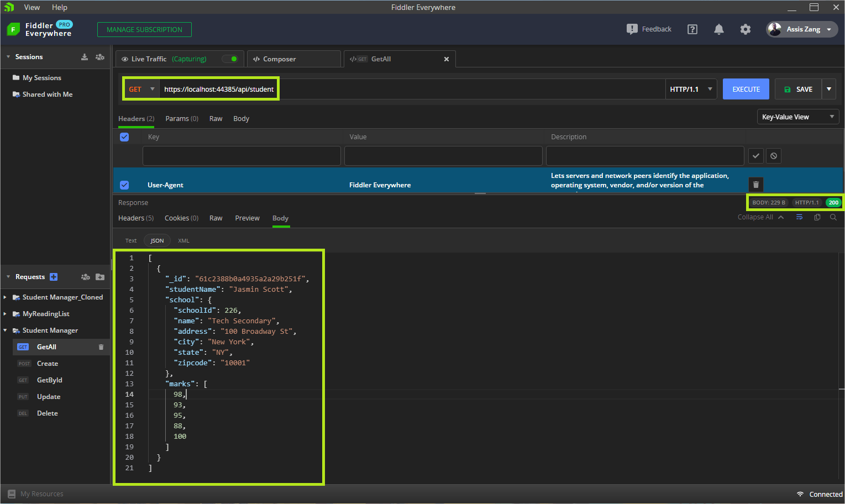Collapse the Requests panel
845x504 pixels.
point(8,277)
